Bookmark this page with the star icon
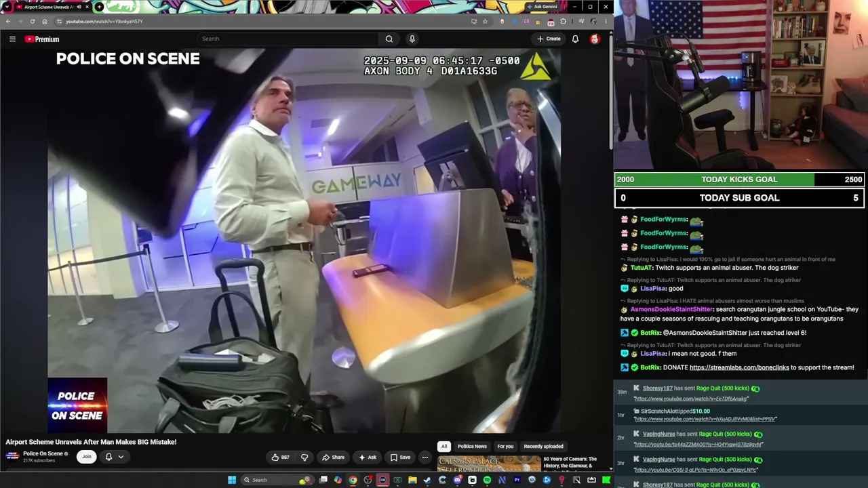The height and width of the screenshot is (488, 868). point(485,21)
